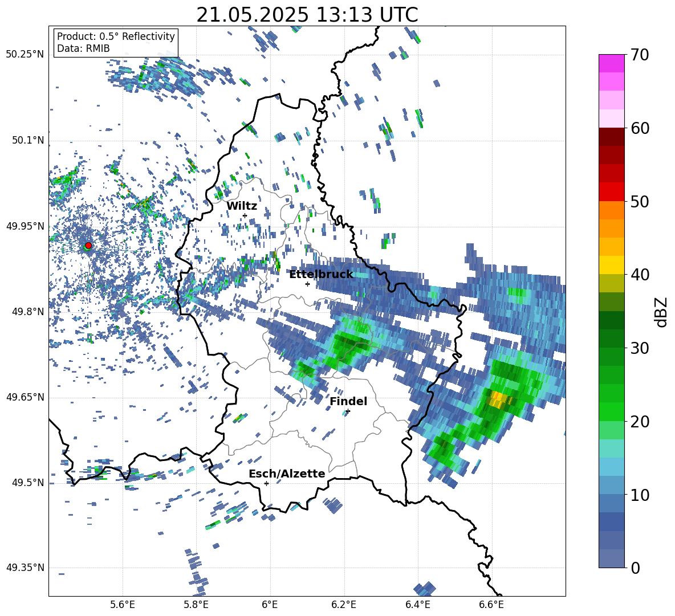The width and height of the screenshot is (675, 616).
Task: Click the bright red color band above 50
Action: [611, 192]
